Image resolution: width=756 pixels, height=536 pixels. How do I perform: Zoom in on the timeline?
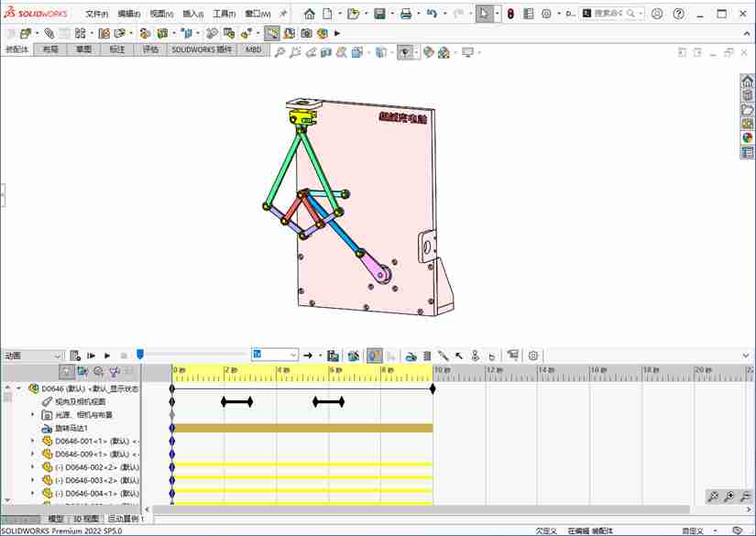pos(729,497)
